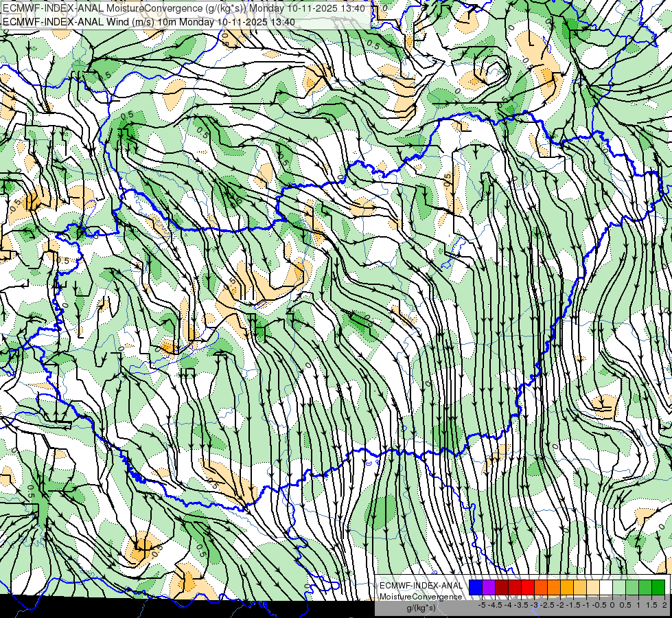672x618 pixels.
Task: Choose the darkest green swatch between 1.5 and 2
Action: 658,588
